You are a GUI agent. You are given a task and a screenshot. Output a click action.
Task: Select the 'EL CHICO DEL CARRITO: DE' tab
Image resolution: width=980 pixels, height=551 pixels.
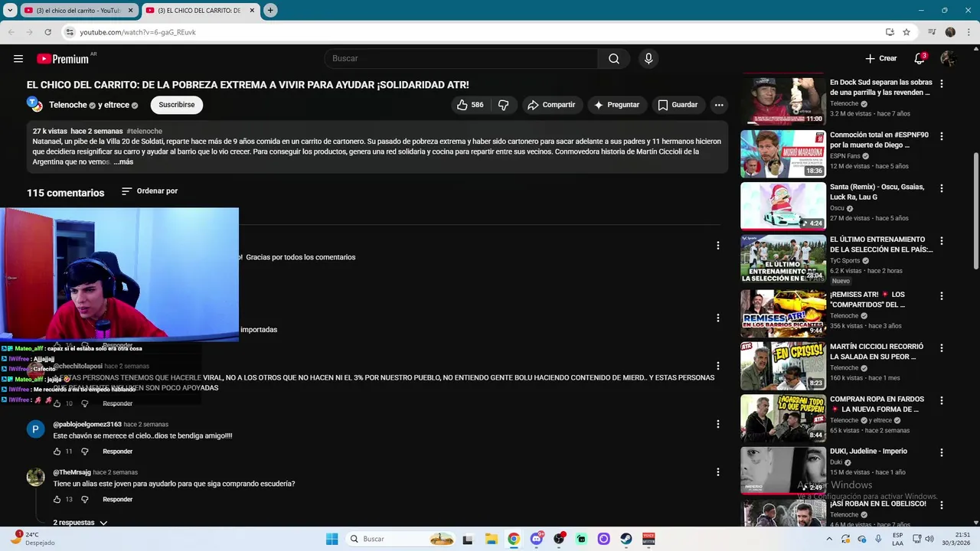tap(200, 10)
